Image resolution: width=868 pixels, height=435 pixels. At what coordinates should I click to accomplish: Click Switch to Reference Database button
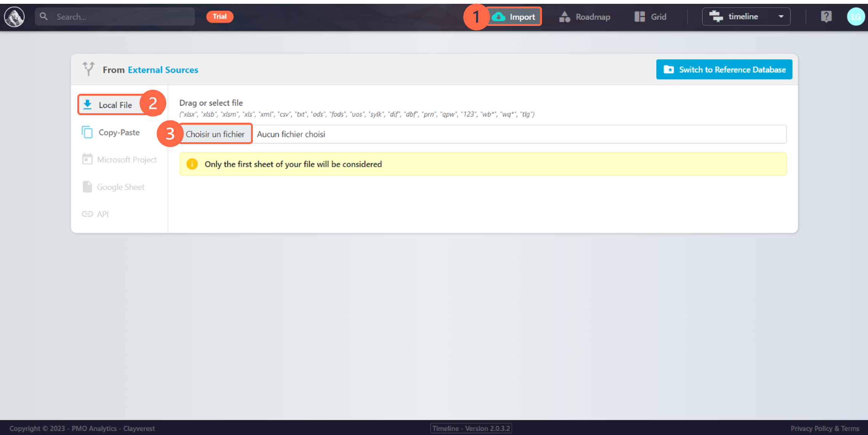(x=724, y=69)
